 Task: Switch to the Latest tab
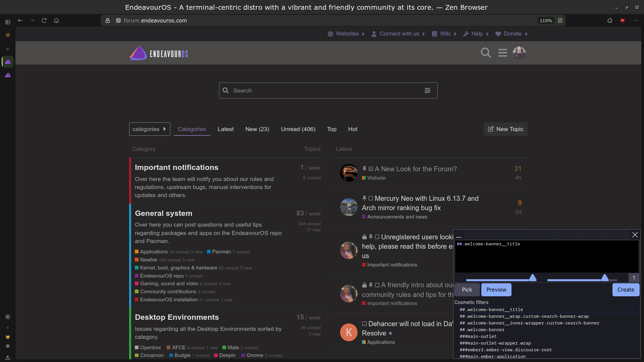(x=226, y=129)
